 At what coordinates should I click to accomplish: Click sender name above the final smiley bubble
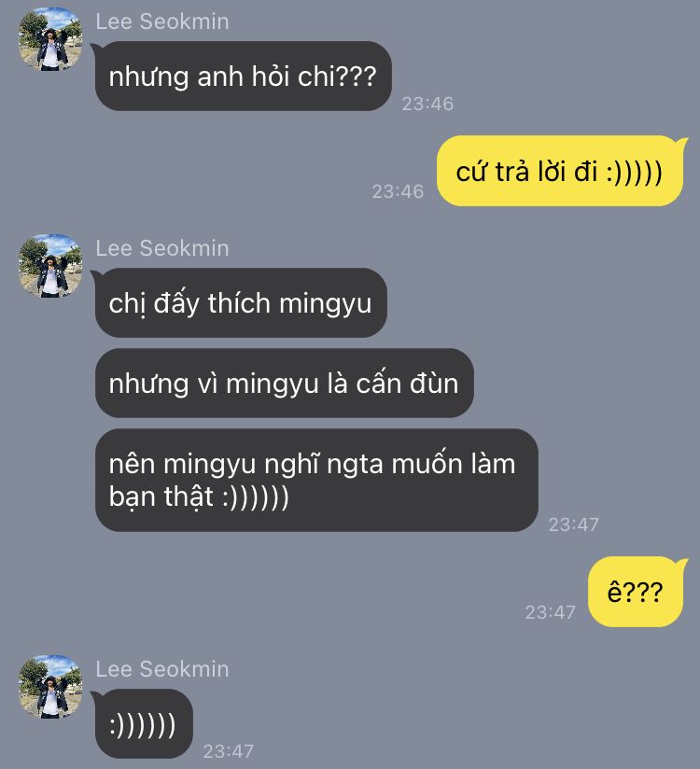pyautogui.click(x=161, y=669)
